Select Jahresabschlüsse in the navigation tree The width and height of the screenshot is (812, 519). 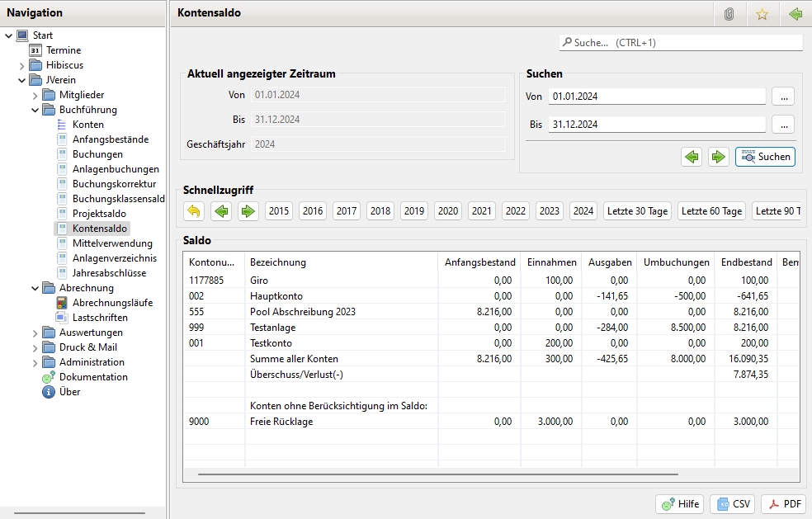pos(109,273)
